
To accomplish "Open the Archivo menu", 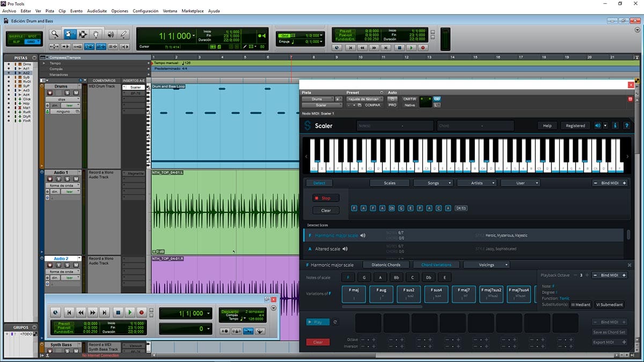I will [9, 11].
